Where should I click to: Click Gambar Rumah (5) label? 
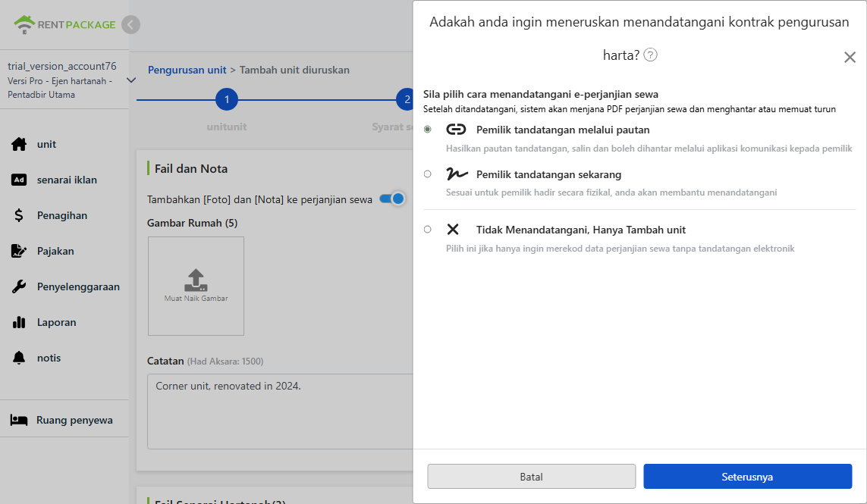coord(193,223)
